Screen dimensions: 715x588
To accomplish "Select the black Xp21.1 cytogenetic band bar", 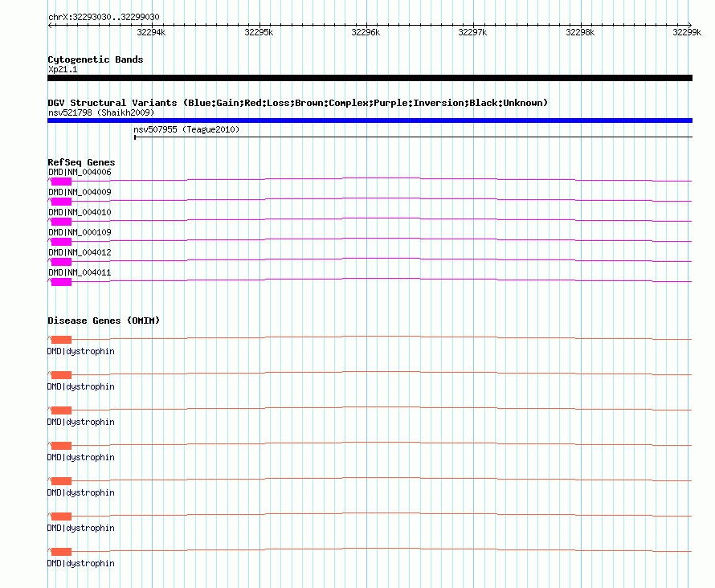I will (x=370, y=78).
